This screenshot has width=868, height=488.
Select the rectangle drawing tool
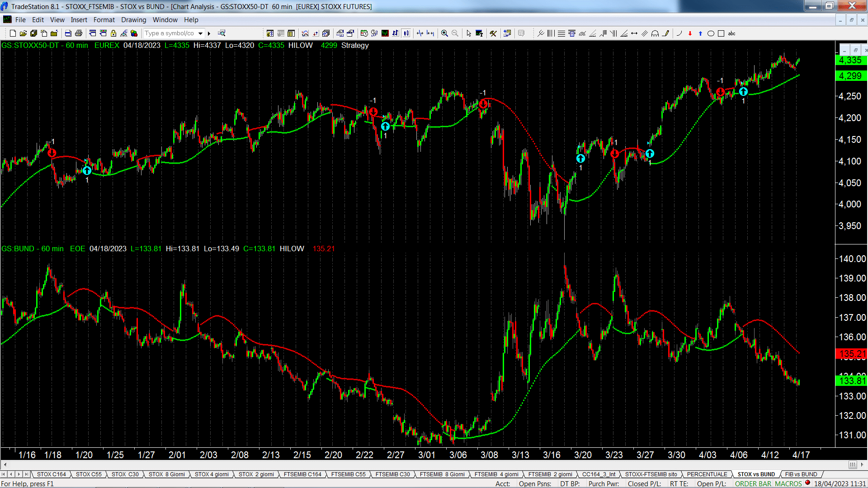[x=721, y=33]
